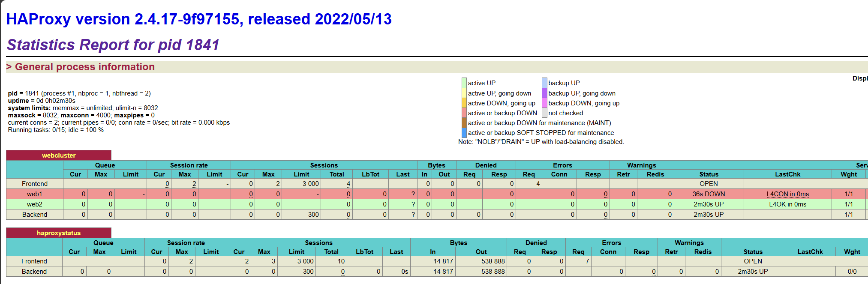
Task: Click the 'active UP, going down' legend swatch
Action: [464, 93]
